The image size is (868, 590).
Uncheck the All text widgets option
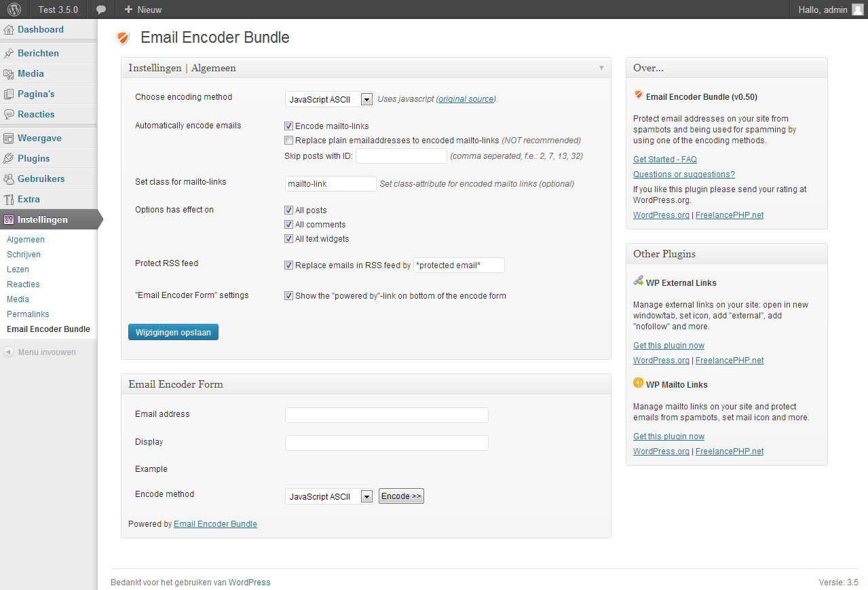coord(289,239)
